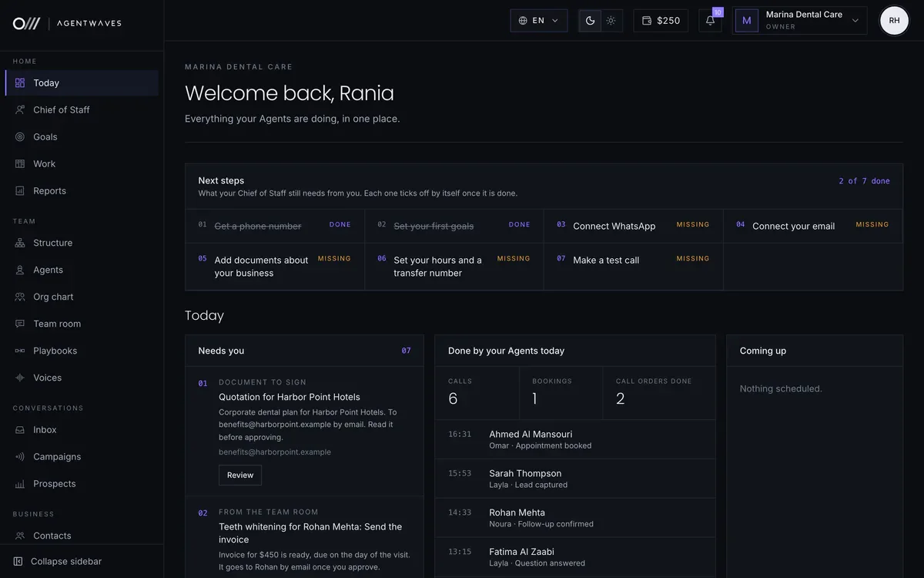Click the completed Set your first goals step
Viewport: 924px width, 578px height.
(x=454, y=226)
